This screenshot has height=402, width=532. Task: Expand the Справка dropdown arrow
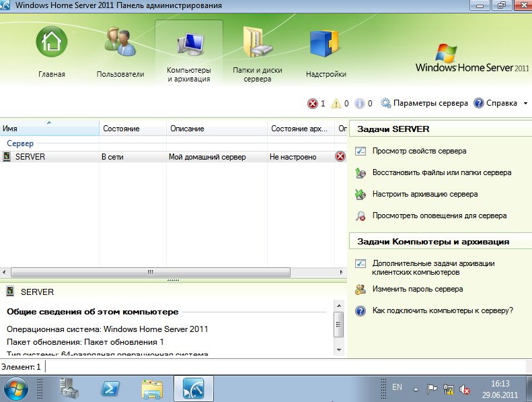click(525, 103)
